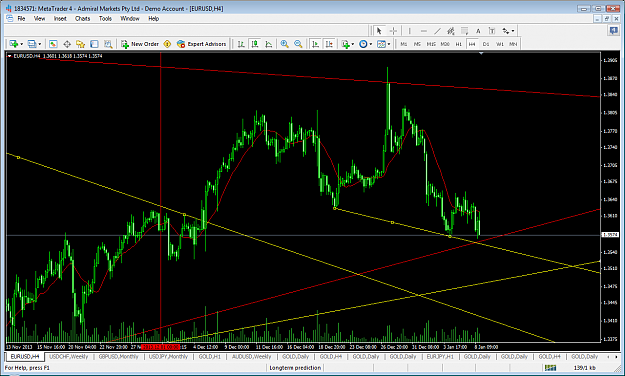Expand the Periods dropdown arrow
625x376 pixels.
pos(371,44)
